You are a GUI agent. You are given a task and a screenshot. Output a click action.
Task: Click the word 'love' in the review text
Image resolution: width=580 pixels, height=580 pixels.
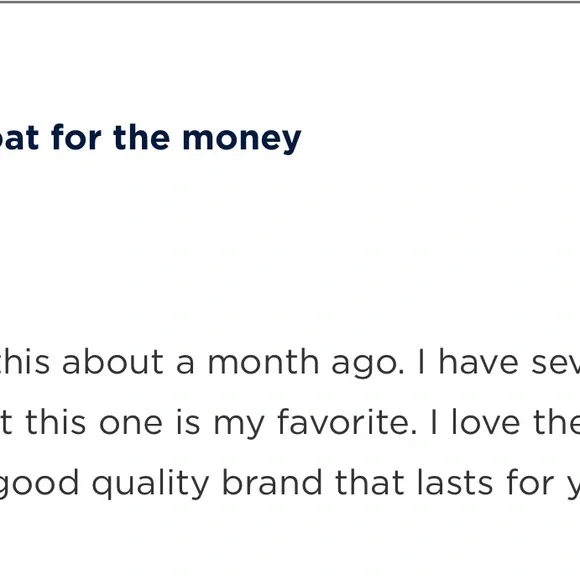(486, 422)
